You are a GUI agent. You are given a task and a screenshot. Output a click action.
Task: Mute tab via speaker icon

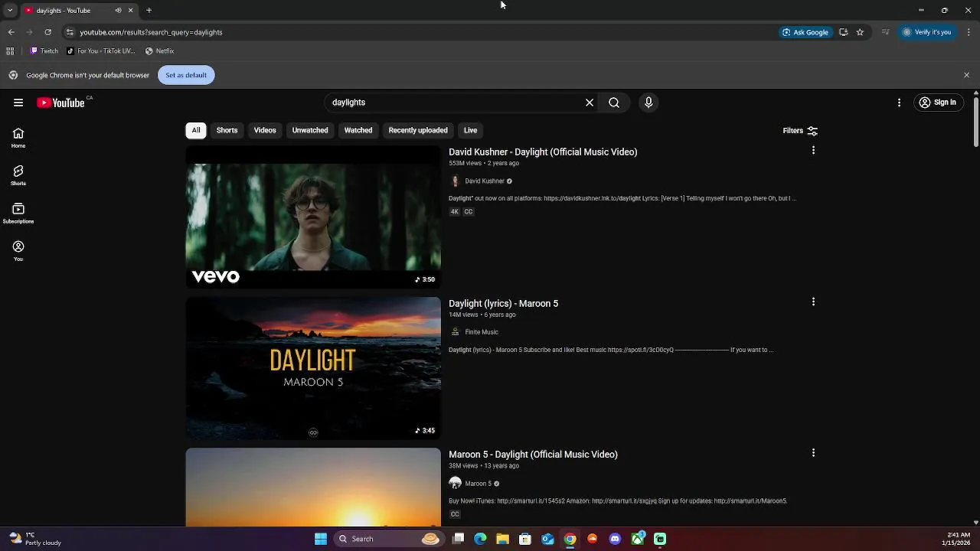pyautogui.click(x=118, y=10)
